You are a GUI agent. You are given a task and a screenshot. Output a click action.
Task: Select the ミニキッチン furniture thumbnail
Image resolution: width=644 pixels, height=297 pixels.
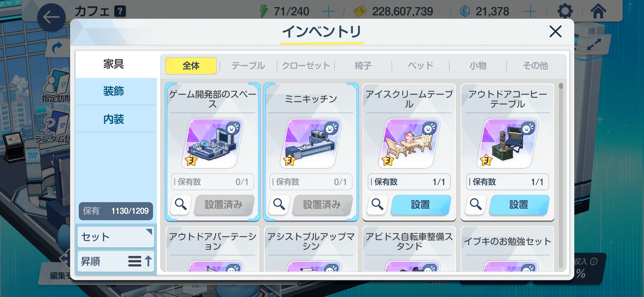click(311, 143)
